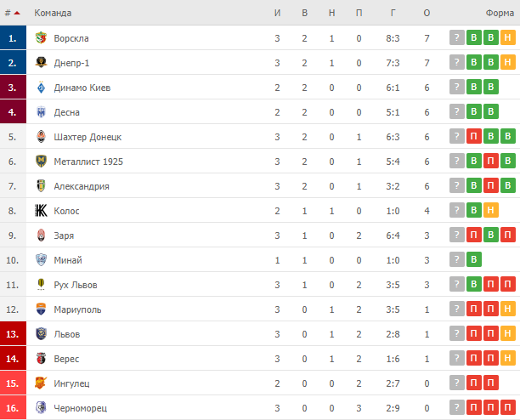Open the Александрия team link
The height and width of the screenshot is (420, 520).
pyautogui.click(x=82, y=186)
